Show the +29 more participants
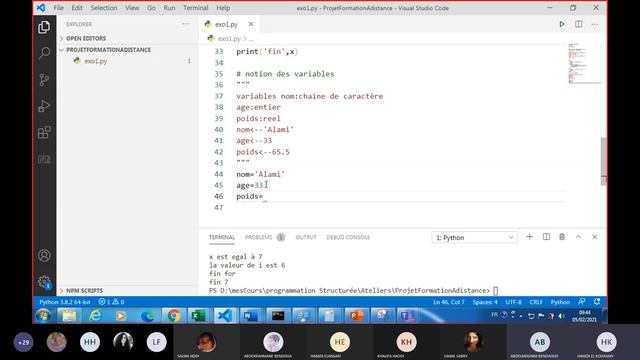This screenshot has width=640, height=360. tap(23, 342)
